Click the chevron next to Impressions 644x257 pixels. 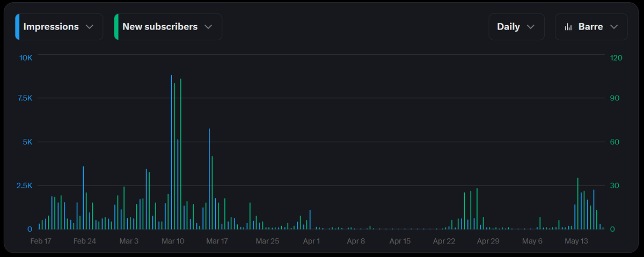click(90, 27)
